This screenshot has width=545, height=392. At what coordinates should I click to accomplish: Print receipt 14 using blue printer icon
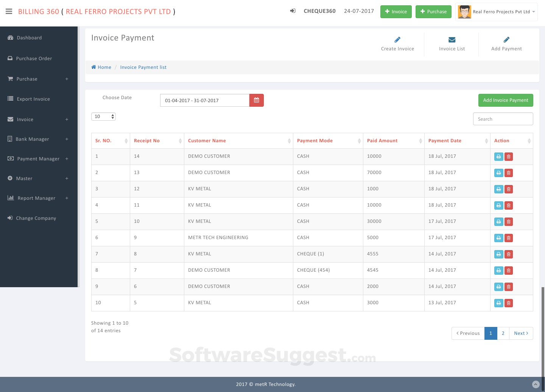click(x=499, y=157)
